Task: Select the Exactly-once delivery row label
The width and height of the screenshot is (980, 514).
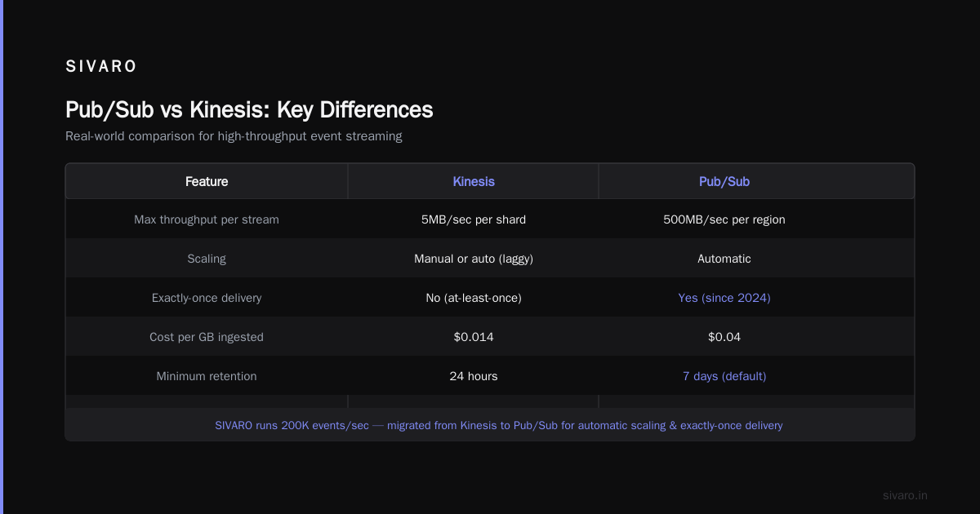Action: click(x=207, y=298)
